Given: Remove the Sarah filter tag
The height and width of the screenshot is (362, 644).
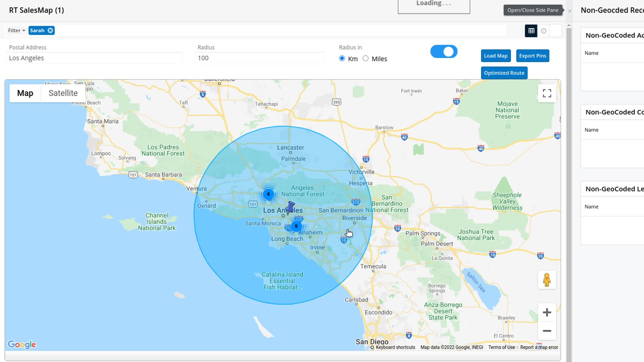Looking at the screenshot, I should 50,31.
